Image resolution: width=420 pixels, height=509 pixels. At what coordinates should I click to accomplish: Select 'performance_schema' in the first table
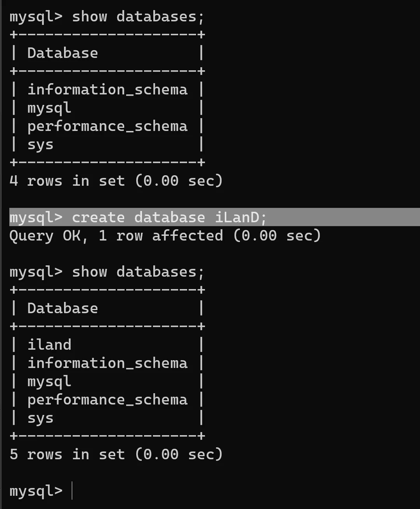click(x=107, y=126)
